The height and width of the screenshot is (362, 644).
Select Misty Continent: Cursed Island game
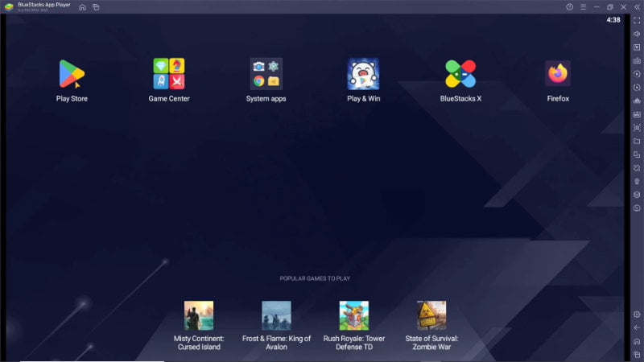tap(199, 315)
